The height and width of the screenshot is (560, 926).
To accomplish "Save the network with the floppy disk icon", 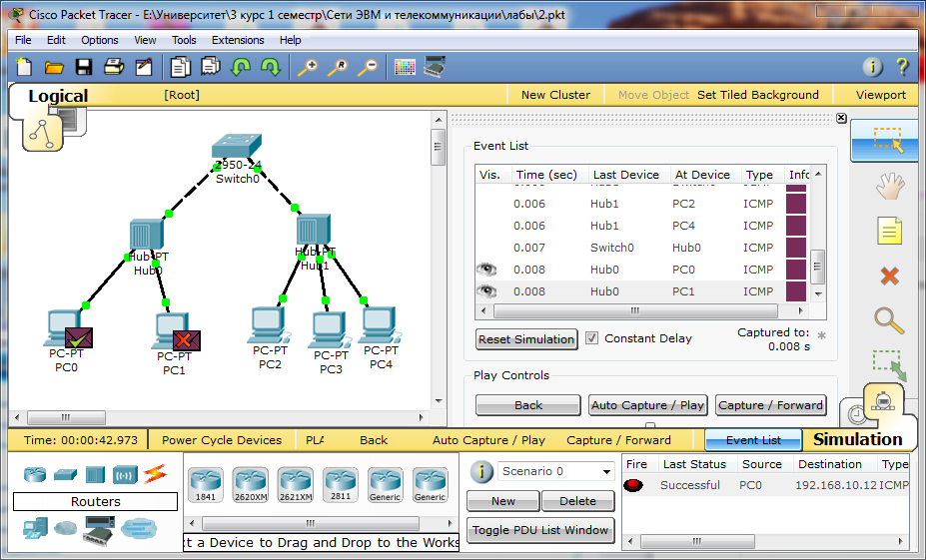I will (84, 67).
